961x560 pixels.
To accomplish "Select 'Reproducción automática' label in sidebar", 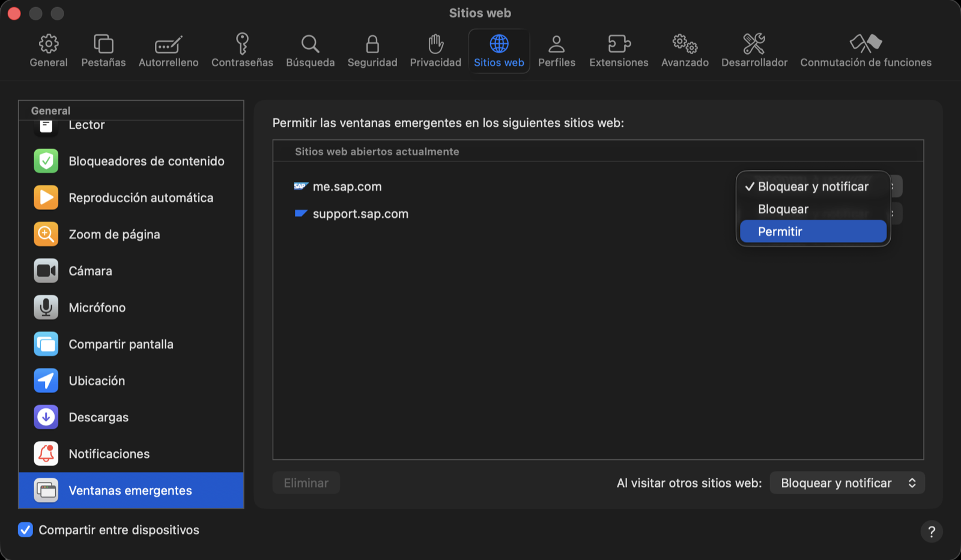I will [141, 197].
